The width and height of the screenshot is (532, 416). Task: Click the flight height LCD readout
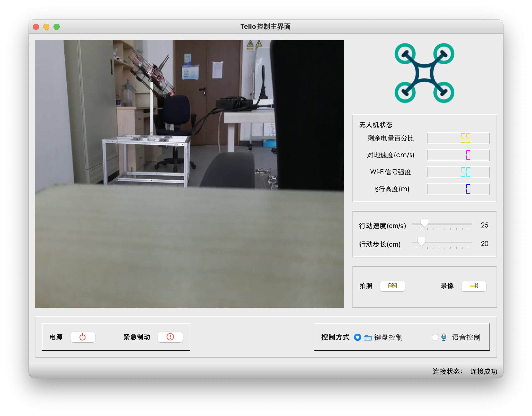tap(458, 189)
